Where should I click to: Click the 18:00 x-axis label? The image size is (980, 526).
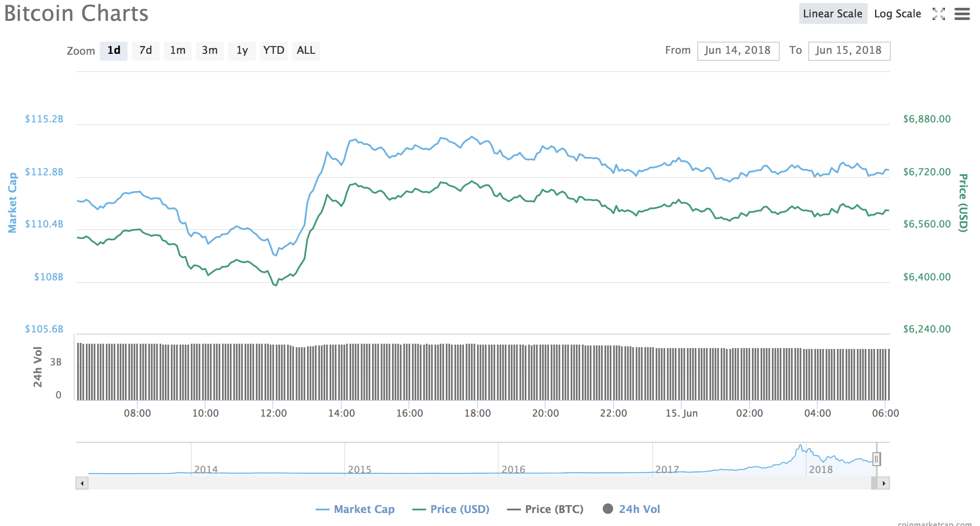[x=477, y=413]
